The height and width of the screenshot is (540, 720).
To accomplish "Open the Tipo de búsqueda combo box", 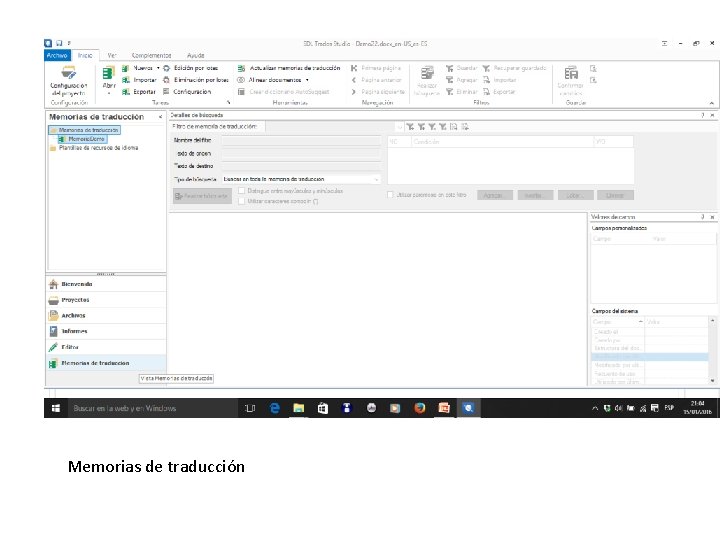I will (301, 179).
